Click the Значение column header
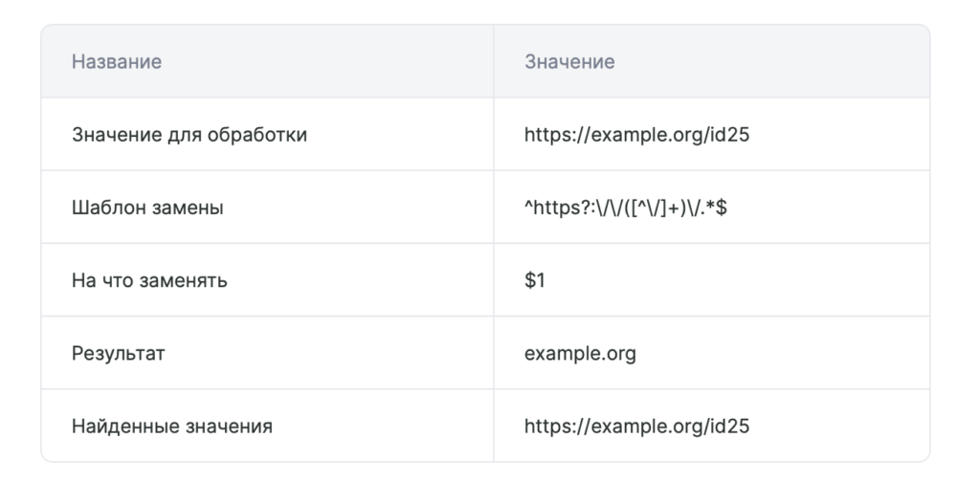Screen dimensions: 980x482 click(569, 62)
